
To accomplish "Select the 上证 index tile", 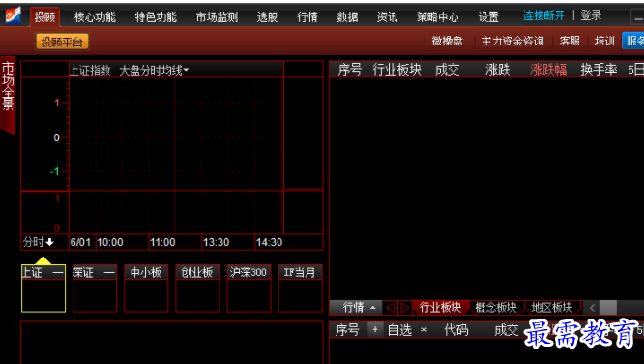I will tap(44, 288).
